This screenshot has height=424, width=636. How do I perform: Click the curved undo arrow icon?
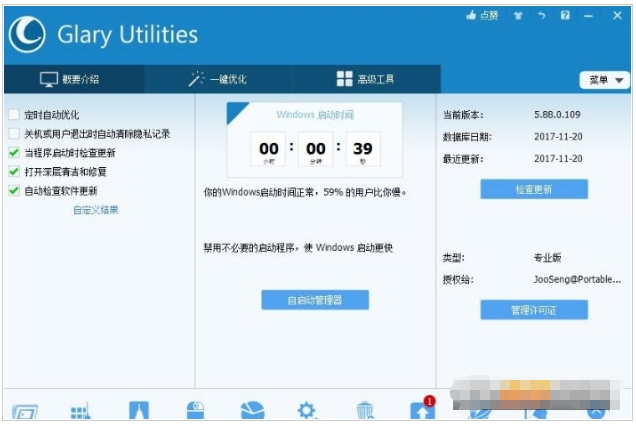coord(541,16)
